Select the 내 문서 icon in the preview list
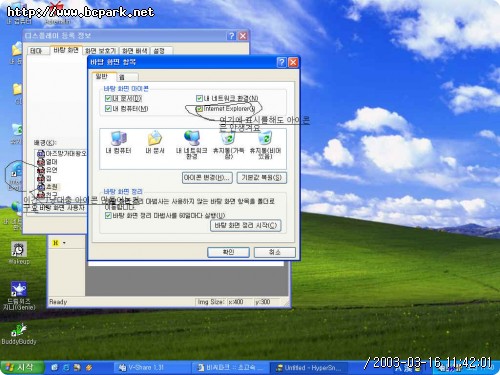This screenshot has height=375, width=500. [155, 143]
